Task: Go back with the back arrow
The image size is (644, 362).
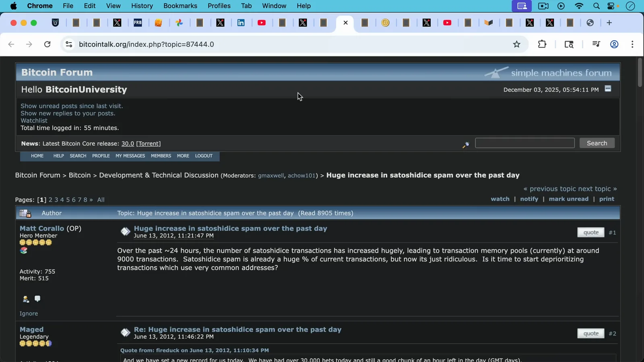Action: point(11,44)
